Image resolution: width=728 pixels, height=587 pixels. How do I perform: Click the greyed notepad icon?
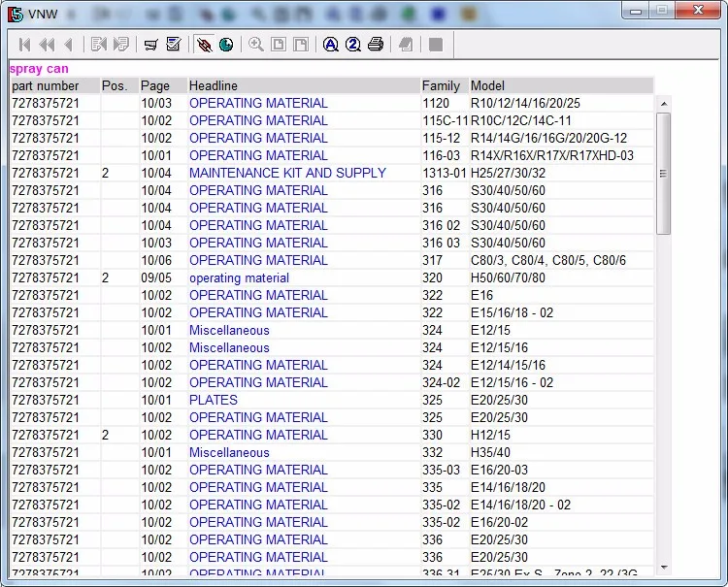(406, 45)
